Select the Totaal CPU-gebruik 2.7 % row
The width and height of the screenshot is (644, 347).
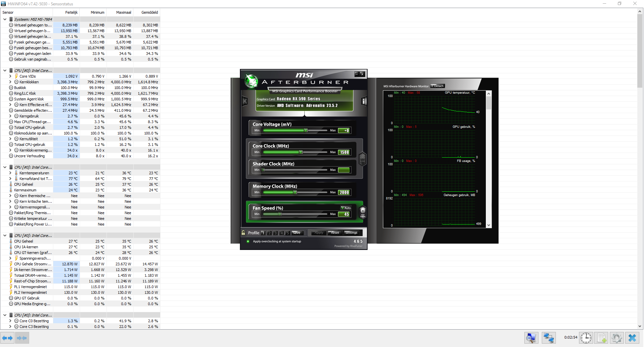coord(80,127)
